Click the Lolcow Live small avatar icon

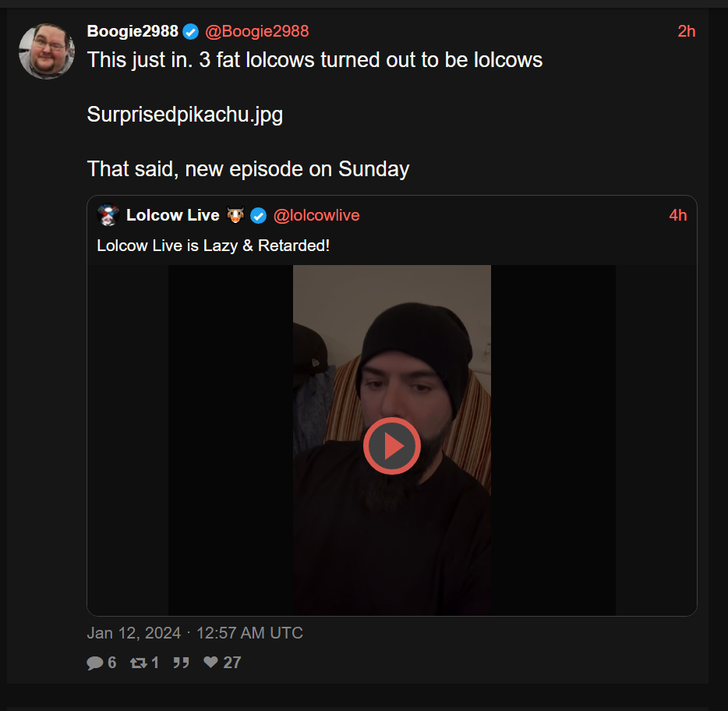tap(108, 215)
